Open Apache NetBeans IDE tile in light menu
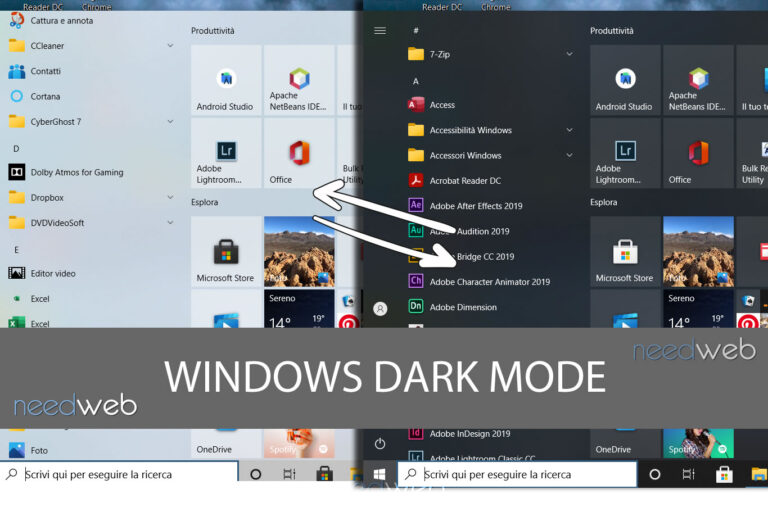The image size is (768, 512). pyautogui.click(x=299, y=80)
